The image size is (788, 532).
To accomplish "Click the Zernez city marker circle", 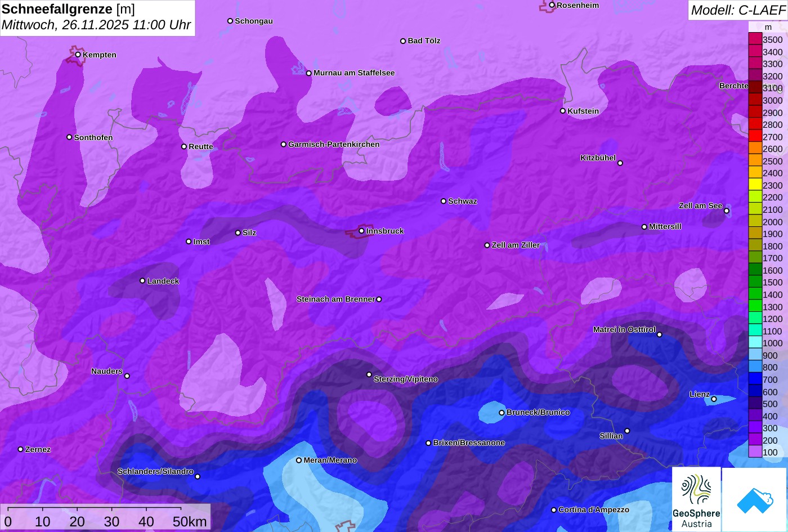I will click(x=20, y=449).
